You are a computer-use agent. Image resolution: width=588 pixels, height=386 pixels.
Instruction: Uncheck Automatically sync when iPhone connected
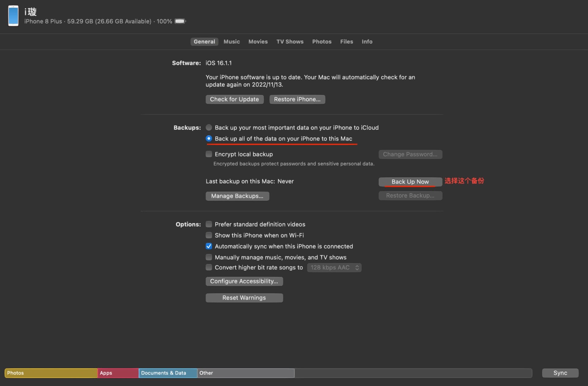click(x=209, y=246)
